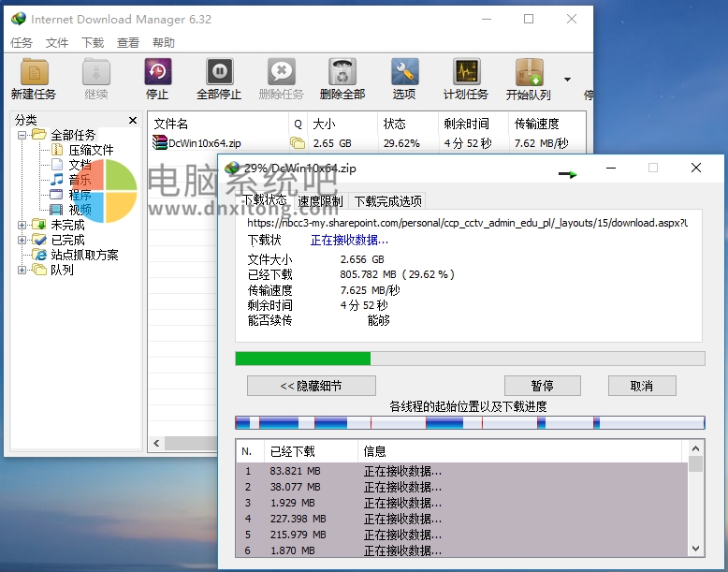Click the 停止 (stop) toolbar icon
Viewport: 728px width, 572px height.
[158, 72]
